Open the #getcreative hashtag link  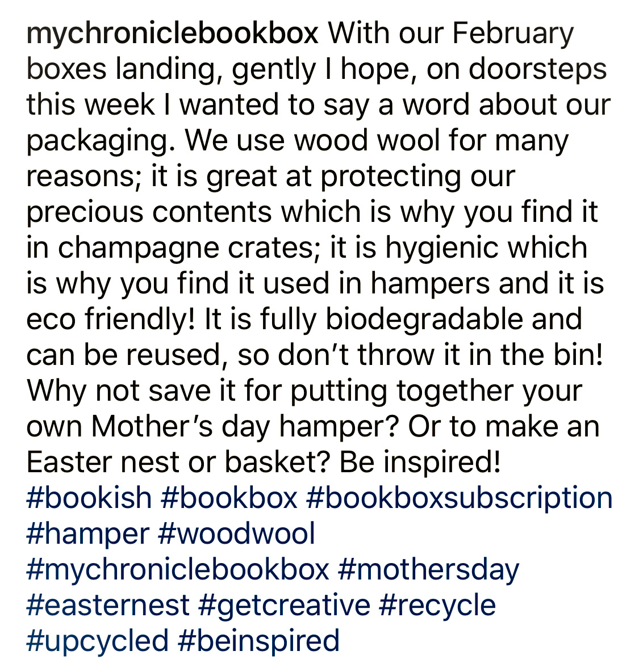coord(284,605)
